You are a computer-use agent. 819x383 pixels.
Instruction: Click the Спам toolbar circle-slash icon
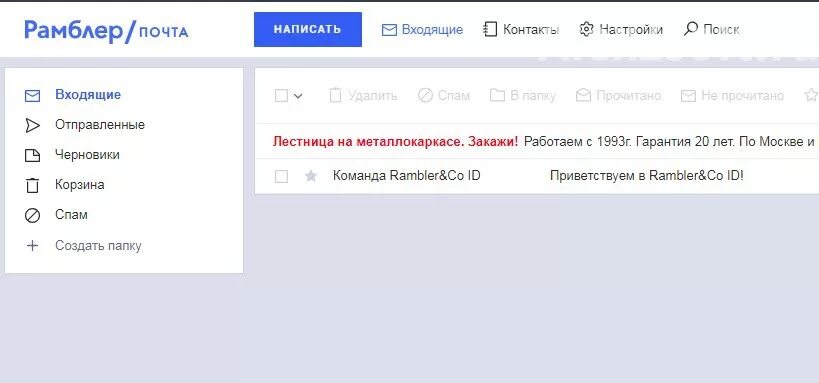(425, 96)
